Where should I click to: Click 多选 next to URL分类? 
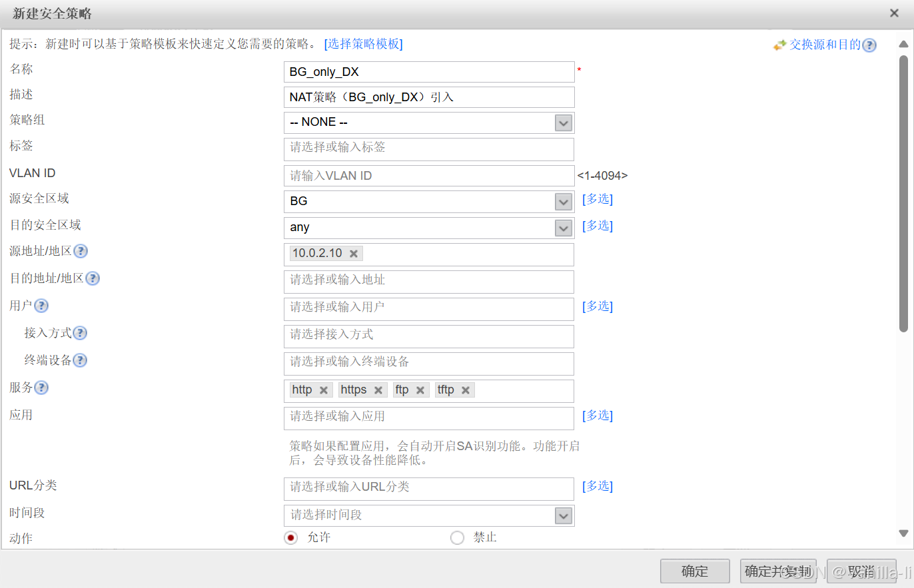pos(598,486)
